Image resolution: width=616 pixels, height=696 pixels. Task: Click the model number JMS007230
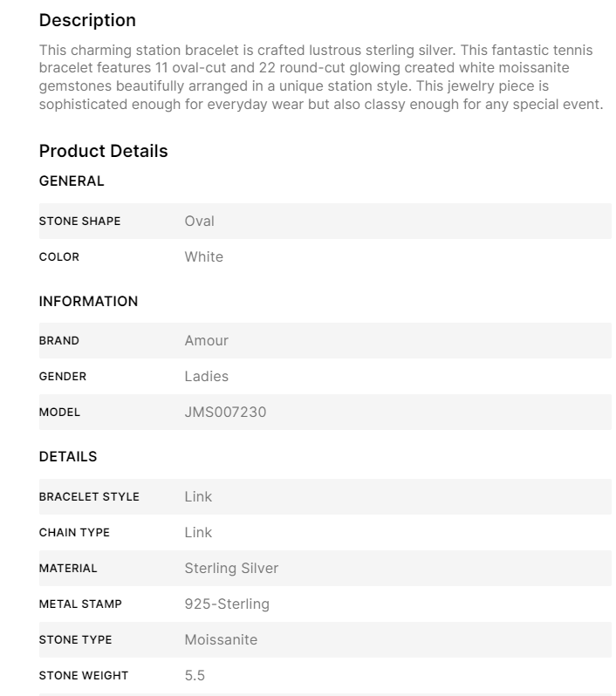click(x=225, y=413)
